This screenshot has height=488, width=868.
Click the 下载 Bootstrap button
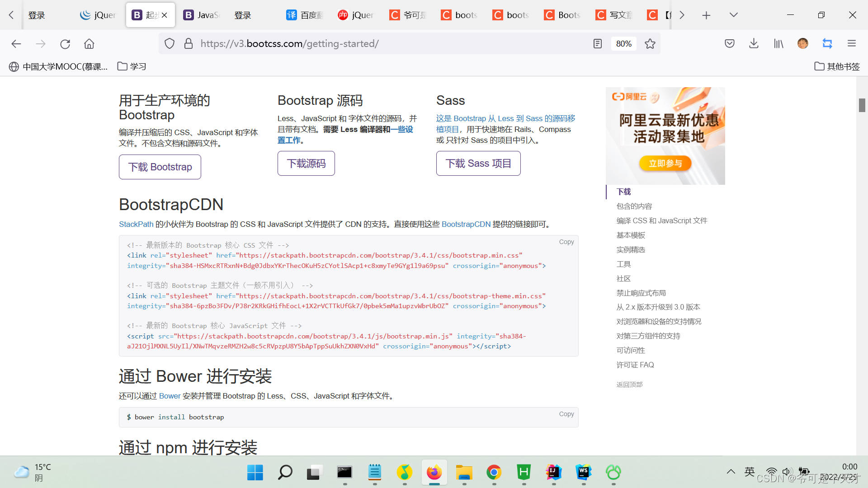[160, 167]
